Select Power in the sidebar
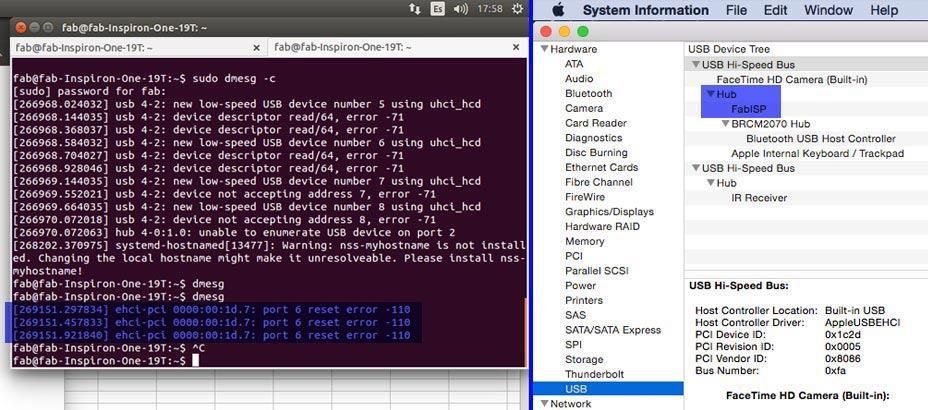This screenshot has height=410, width=928. (580, 286)
